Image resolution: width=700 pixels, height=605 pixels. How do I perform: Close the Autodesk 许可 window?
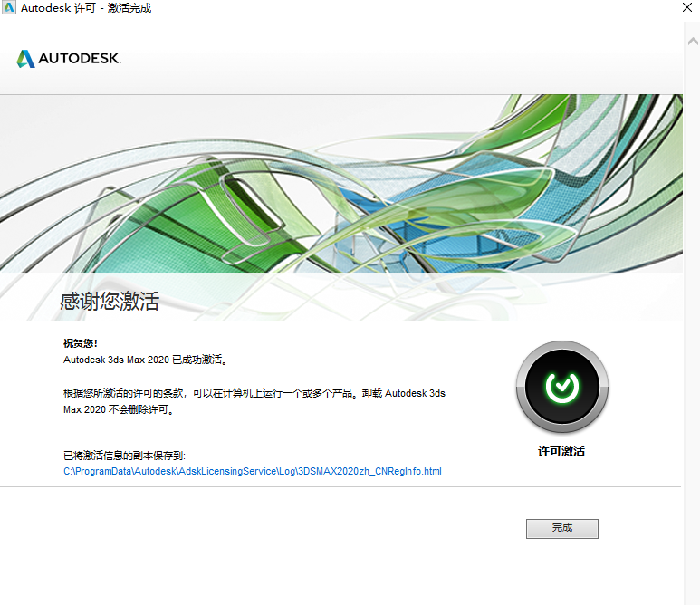[x=687, y=7]
